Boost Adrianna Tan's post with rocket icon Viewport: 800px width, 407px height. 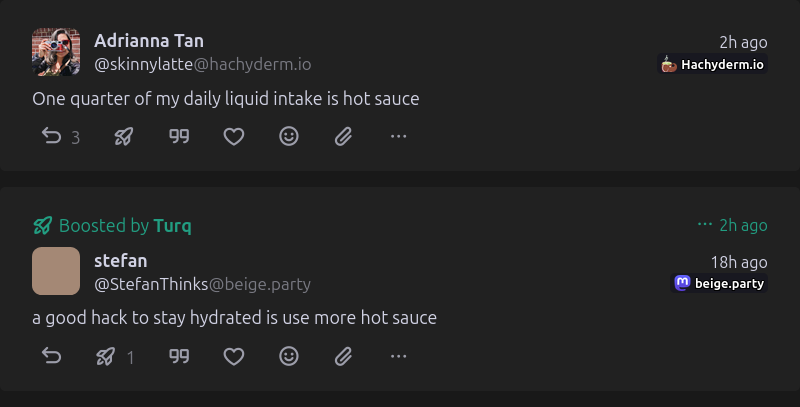pos(123,136)
